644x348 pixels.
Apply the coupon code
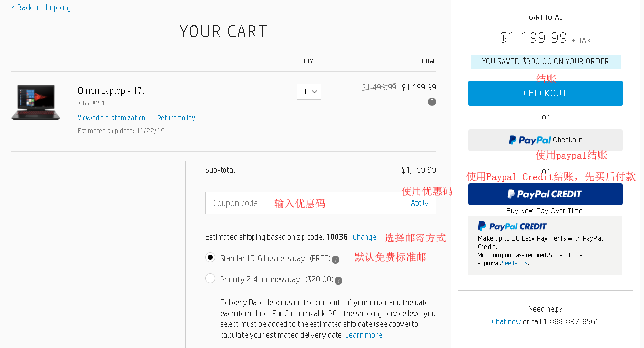420,203
